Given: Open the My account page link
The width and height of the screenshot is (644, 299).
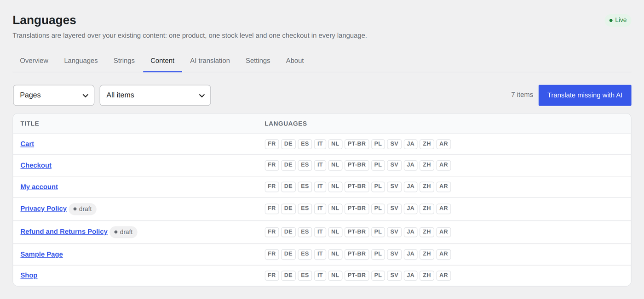Looking at the screenshot, I should [39, 187].
